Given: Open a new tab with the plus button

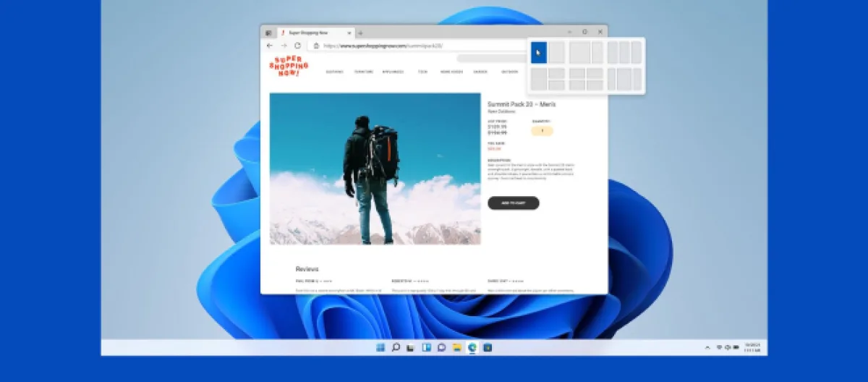Looking at the screenshot, I should point(361,33).
